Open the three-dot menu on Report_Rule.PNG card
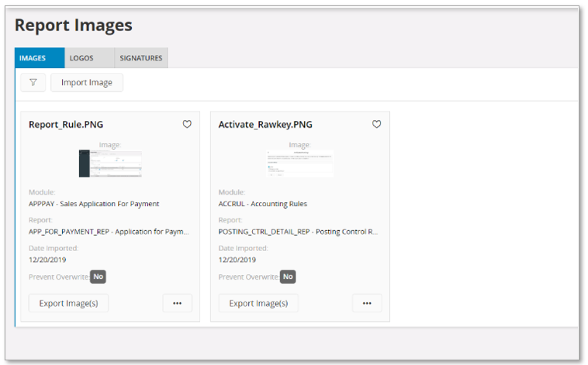Image resolution: width=588 pixels, height=365 pixels. (177, 303)
